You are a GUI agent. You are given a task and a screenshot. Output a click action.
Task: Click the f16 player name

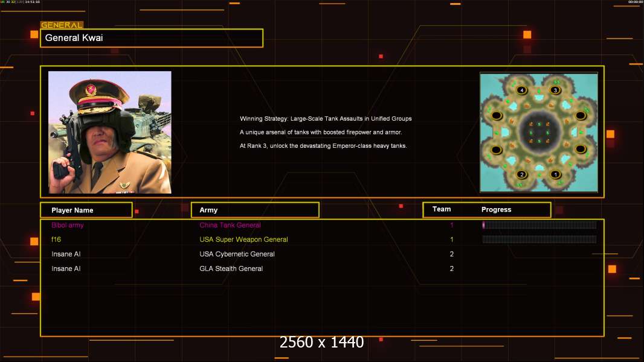(x=56, y=240)
